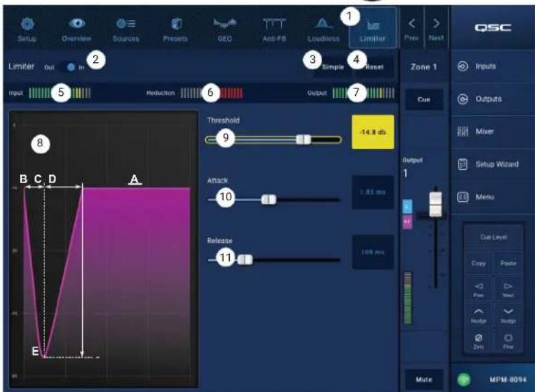The image size is (535, 392).
Task: Click the Next arrow in control pad
Action: coord(508,289)
